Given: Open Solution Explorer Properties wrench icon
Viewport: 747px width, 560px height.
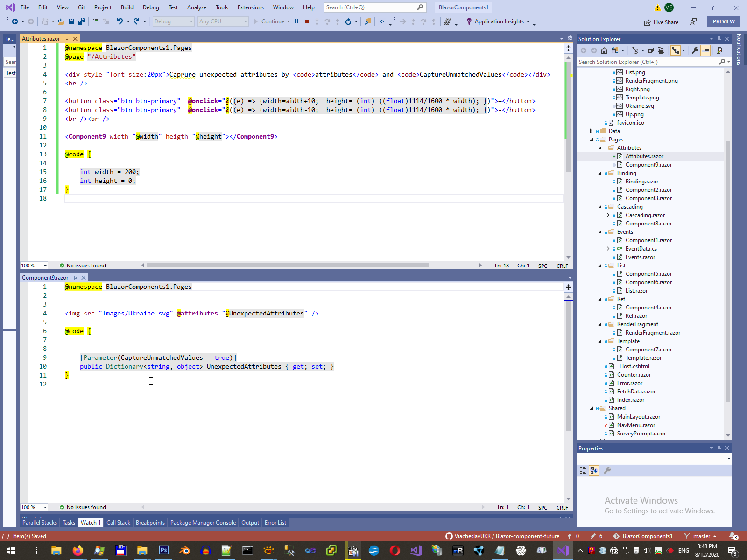Looking at the screenshot, I should [x=695, y=50].
